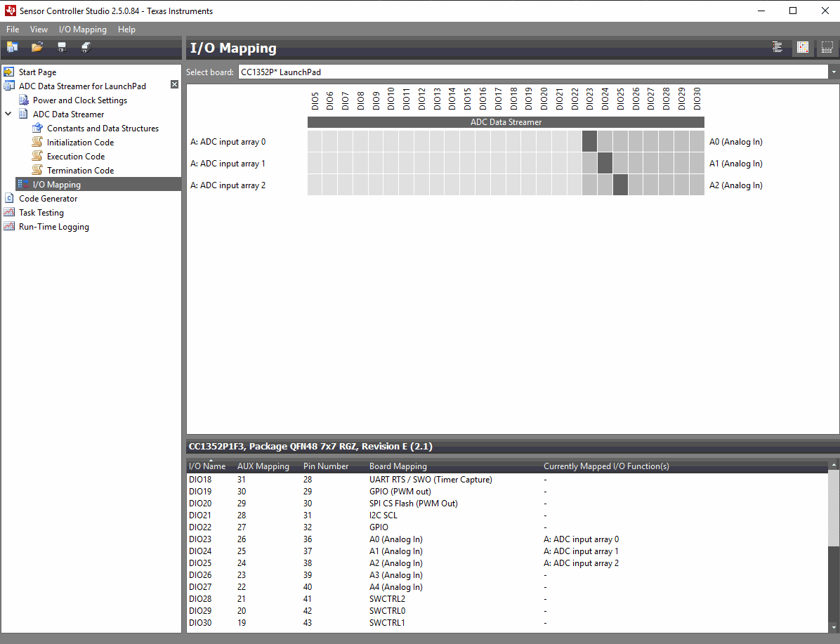
Task: Map ADC input array 2 to DIO23 cell
Action: pos(589,185)
